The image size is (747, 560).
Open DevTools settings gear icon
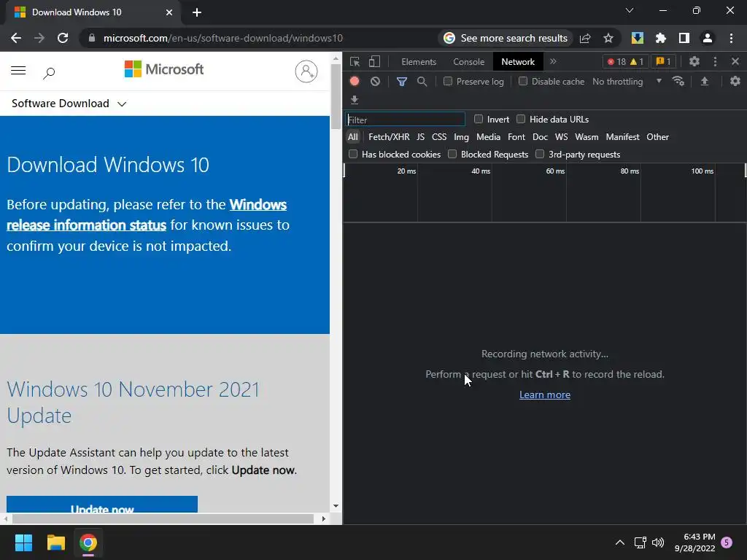[694, 61]
